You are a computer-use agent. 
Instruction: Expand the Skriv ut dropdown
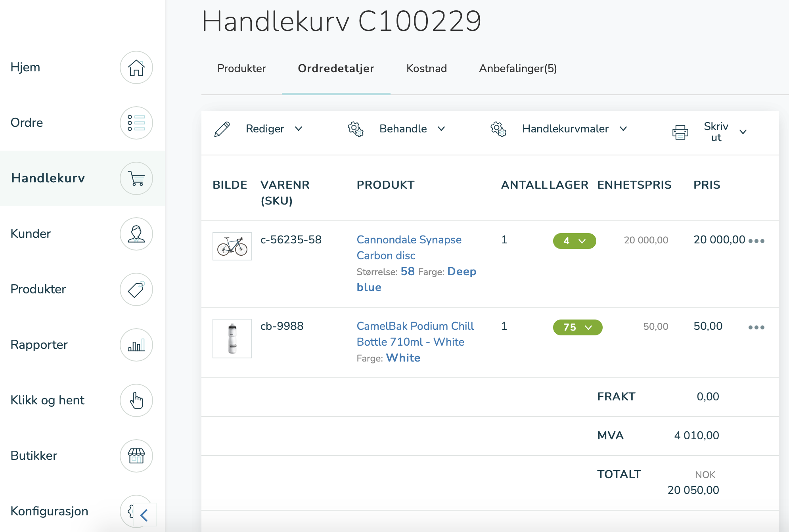tap(743, 132)
